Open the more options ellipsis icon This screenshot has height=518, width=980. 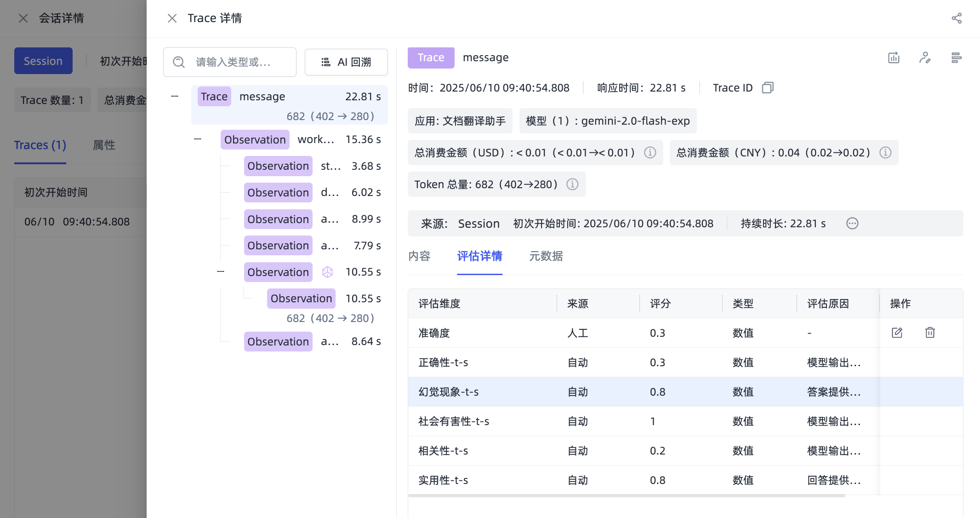point(852,224)
